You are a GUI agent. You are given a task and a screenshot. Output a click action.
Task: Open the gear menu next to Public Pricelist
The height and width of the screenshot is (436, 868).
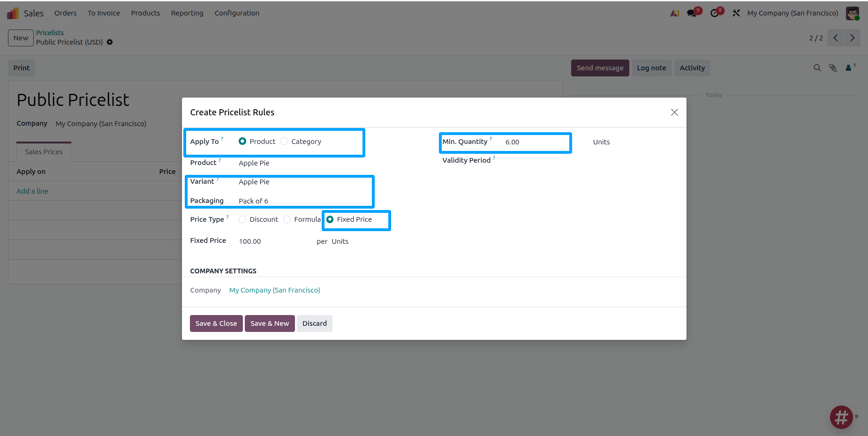(x=110, y=42)
